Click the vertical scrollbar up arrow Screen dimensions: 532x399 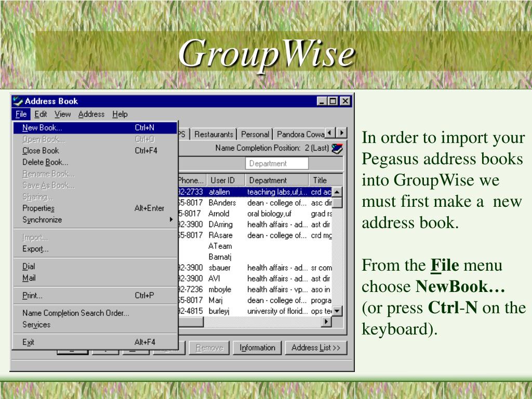(x=337, y=192)
